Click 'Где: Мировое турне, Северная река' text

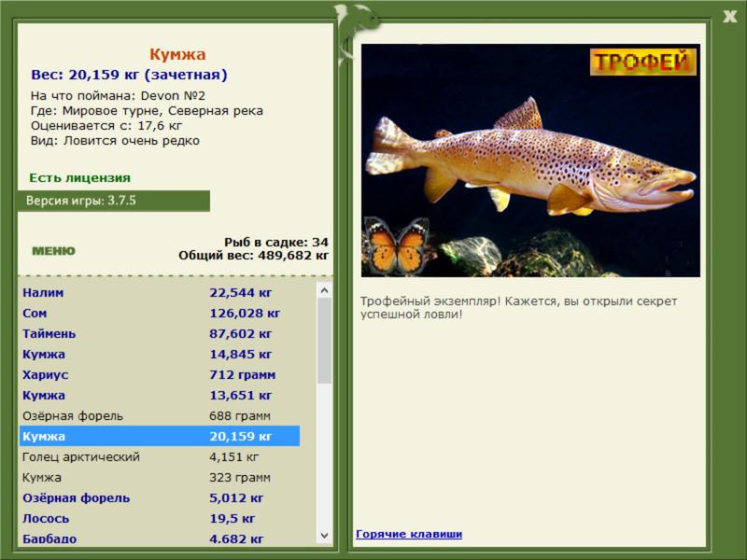147,111
